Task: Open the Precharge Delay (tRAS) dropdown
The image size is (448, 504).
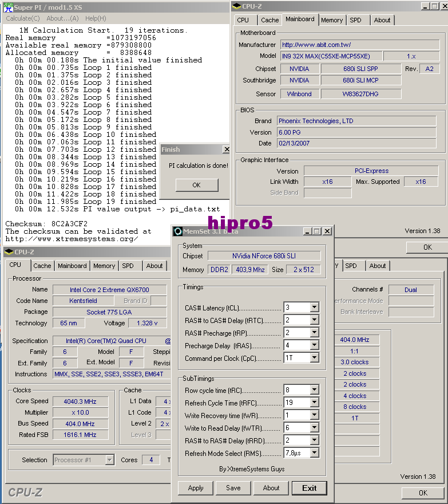Action: click(315, 345)
